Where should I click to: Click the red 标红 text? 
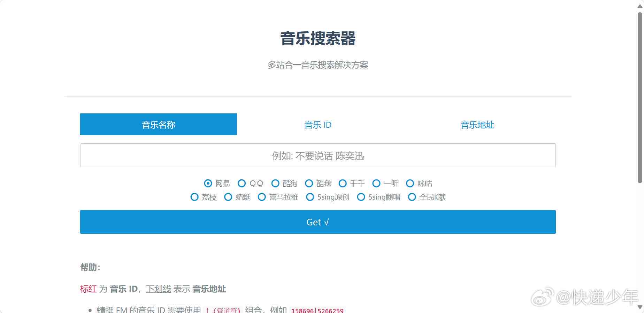click(x=89, y=289)
